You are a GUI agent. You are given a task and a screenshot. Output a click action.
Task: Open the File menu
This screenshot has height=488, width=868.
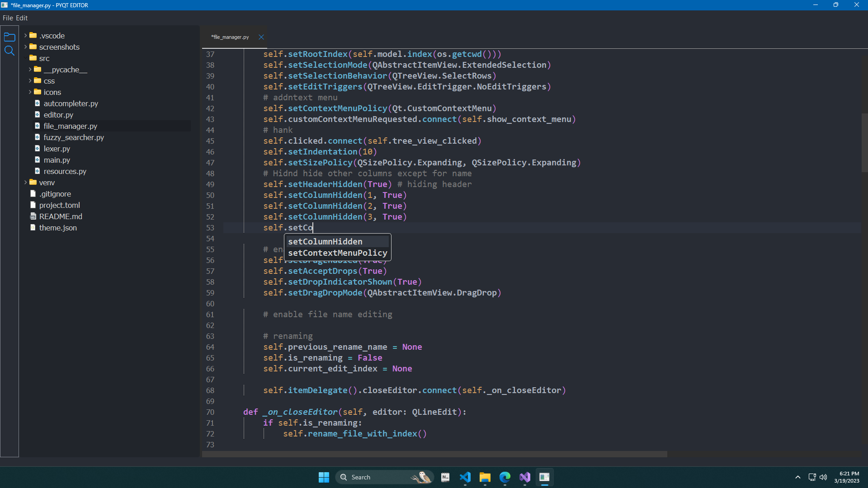pos(8,18)
